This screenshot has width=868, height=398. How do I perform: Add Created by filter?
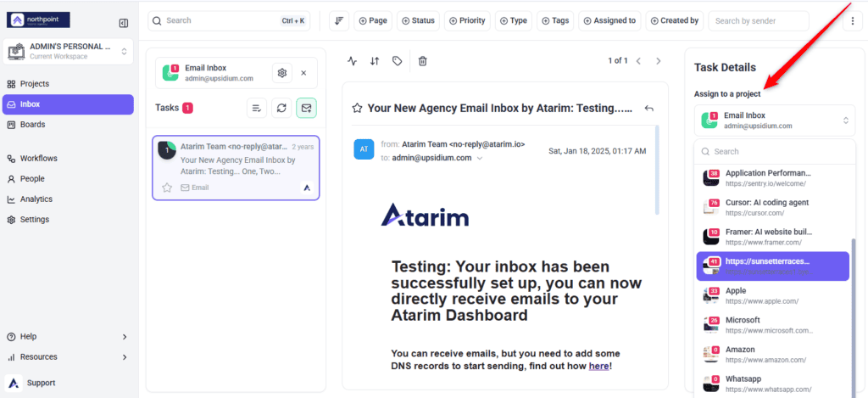click(x=675, y=21)
